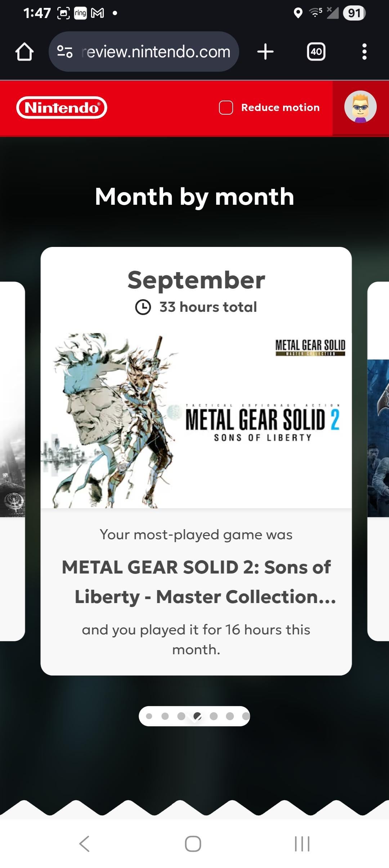Show the previous month card on left

point(12,461)
